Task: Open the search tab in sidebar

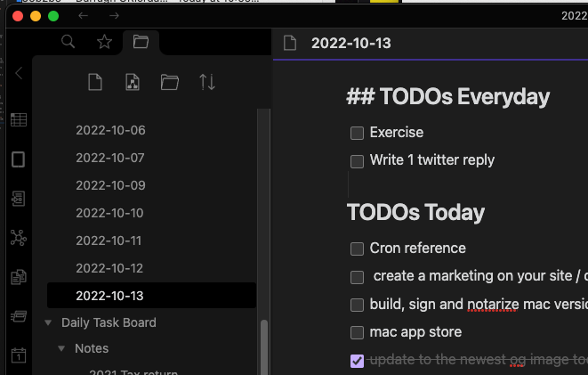Action: [68, 42]
